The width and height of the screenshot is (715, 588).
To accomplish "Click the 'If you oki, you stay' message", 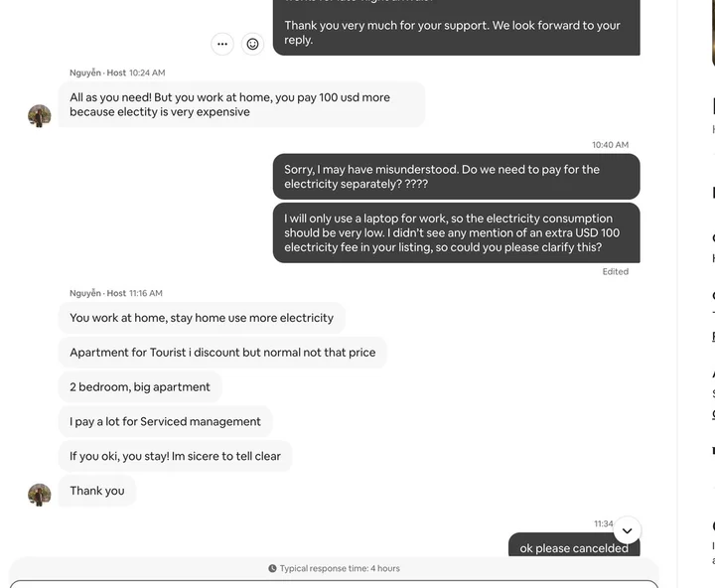I will click(175, 456).
